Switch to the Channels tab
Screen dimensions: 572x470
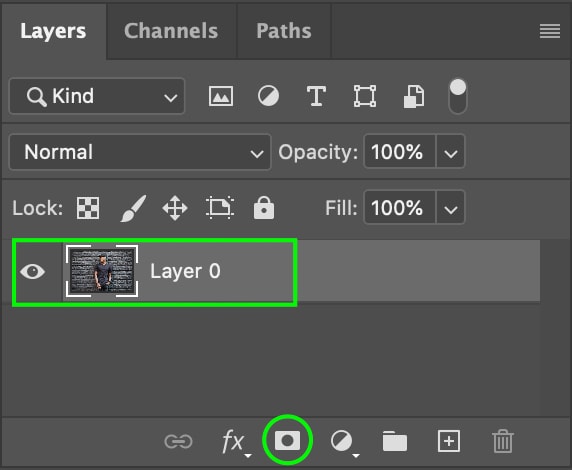pos(171,31)
